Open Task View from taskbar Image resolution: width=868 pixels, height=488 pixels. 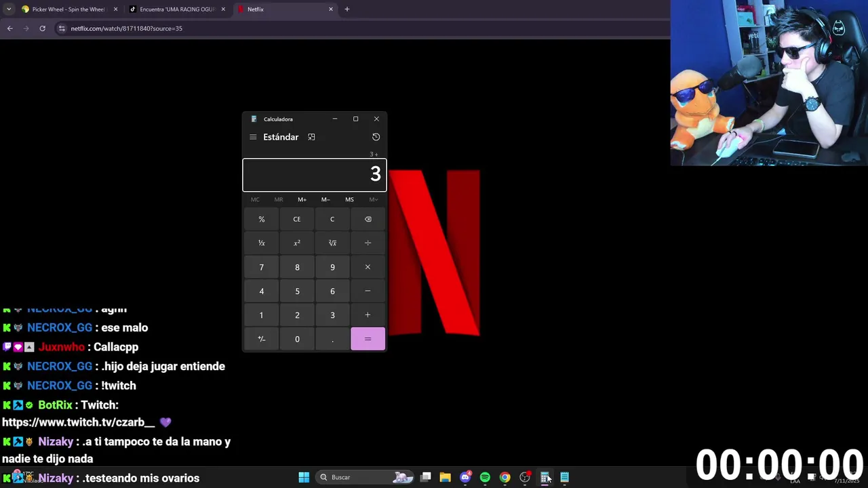[425, 477]
